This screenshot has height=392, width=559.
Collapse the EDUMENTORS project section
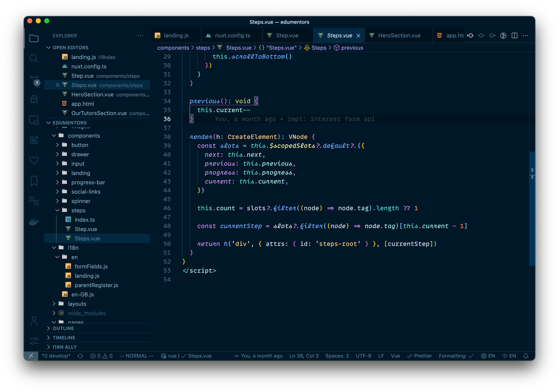pos(48,123)
